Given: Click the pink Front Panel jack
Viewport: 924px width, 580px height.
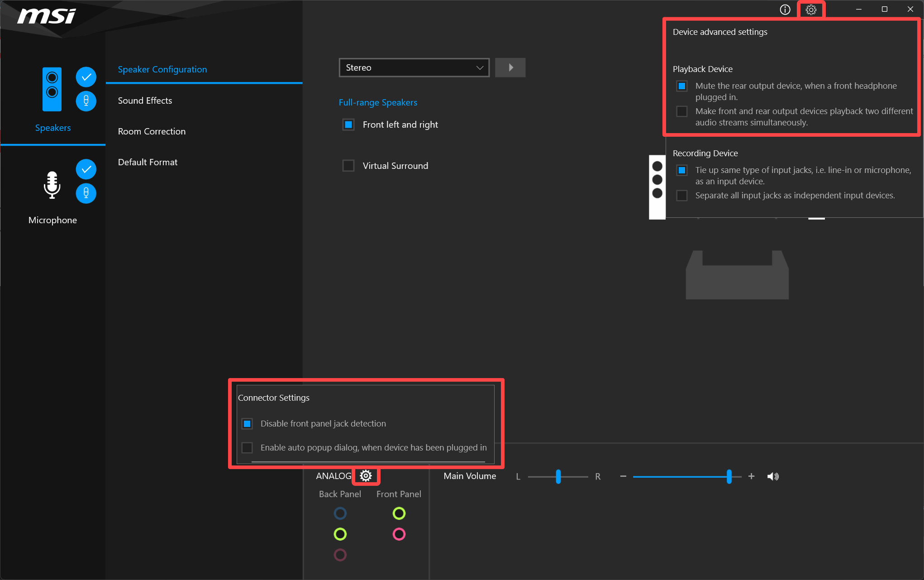Looking at the screenshot, I should tap(399, 534).
